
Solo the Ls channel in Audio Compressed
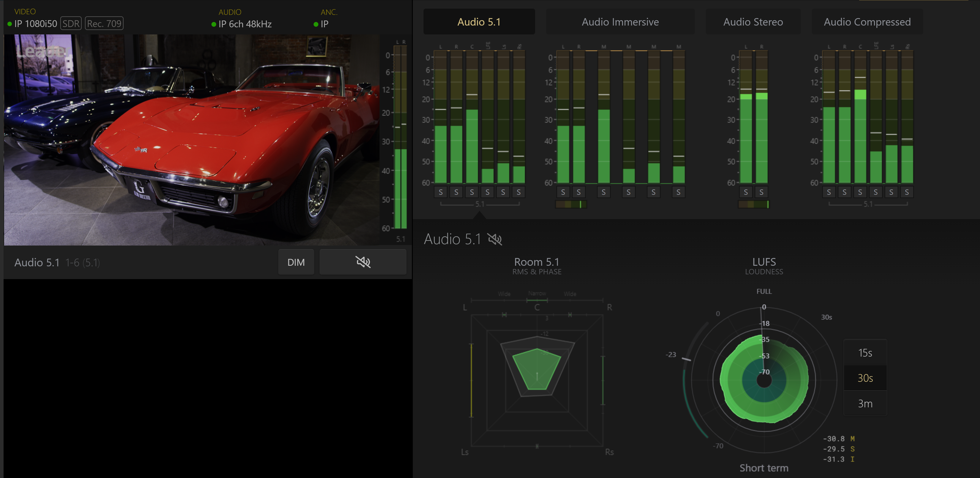[x=892, y=192]
